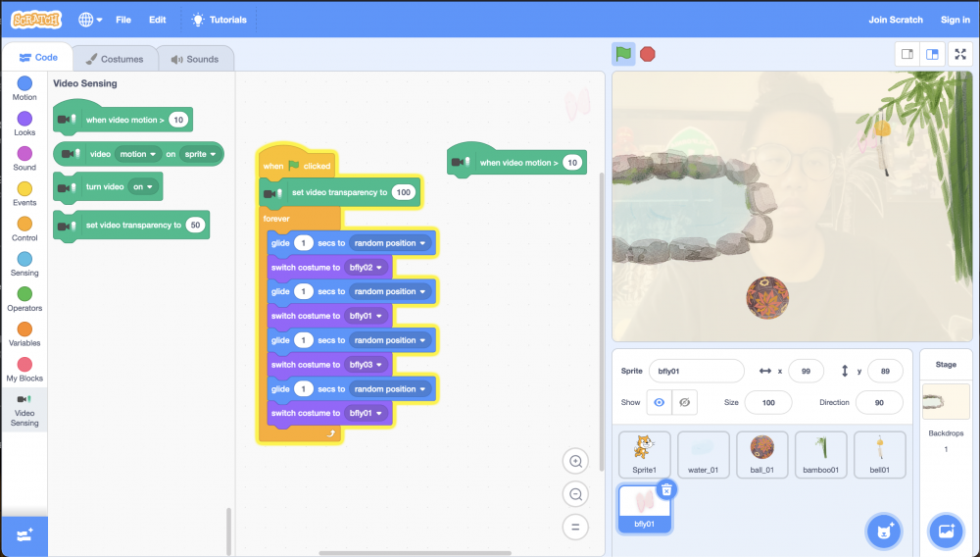This screenshot has width=980, height=557.
Task: Reset workspace zoom to default
Action: (575, 527)
